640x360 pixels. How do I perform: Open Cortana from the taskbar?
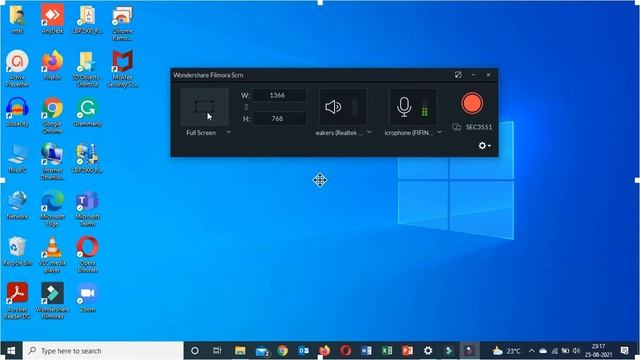195,351
